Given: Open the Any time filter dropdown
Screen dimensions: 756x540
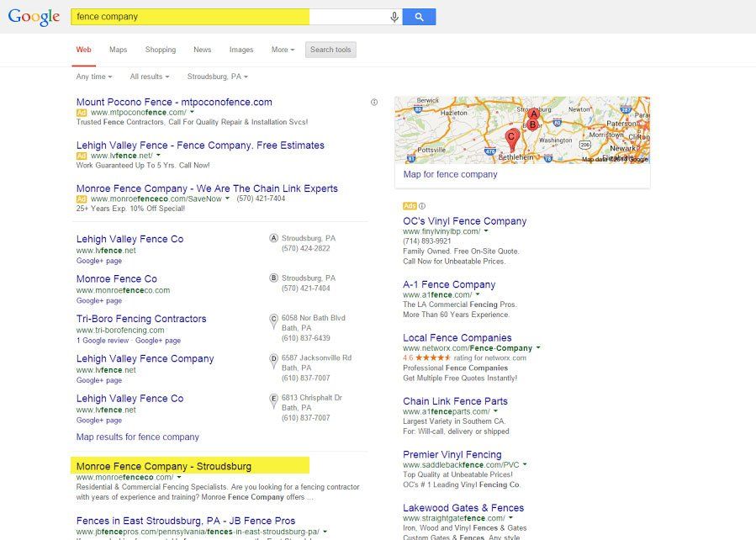Looking at the screenshot, I should point(94,77).
